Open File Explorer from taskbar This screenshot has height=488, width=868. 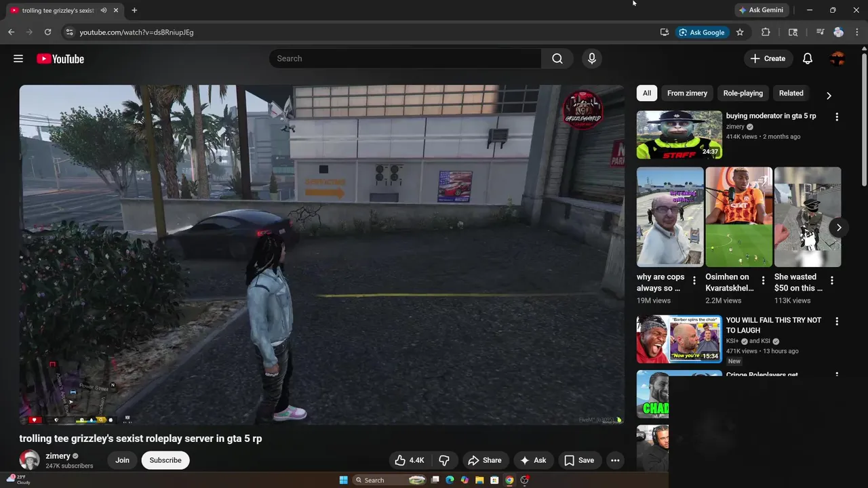click(x=479, y=480)
